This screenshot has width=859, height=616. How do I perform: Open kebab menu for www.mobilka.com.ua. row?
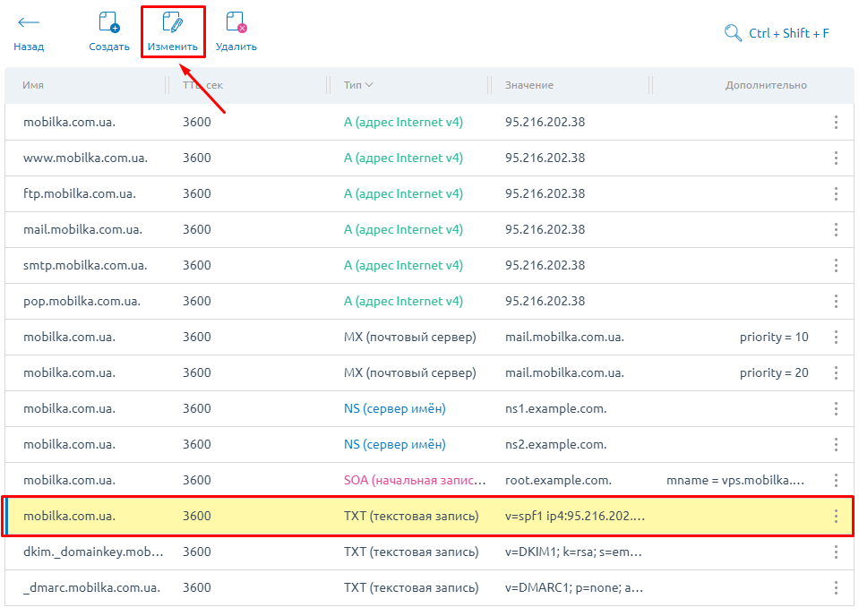coord(836,158)
